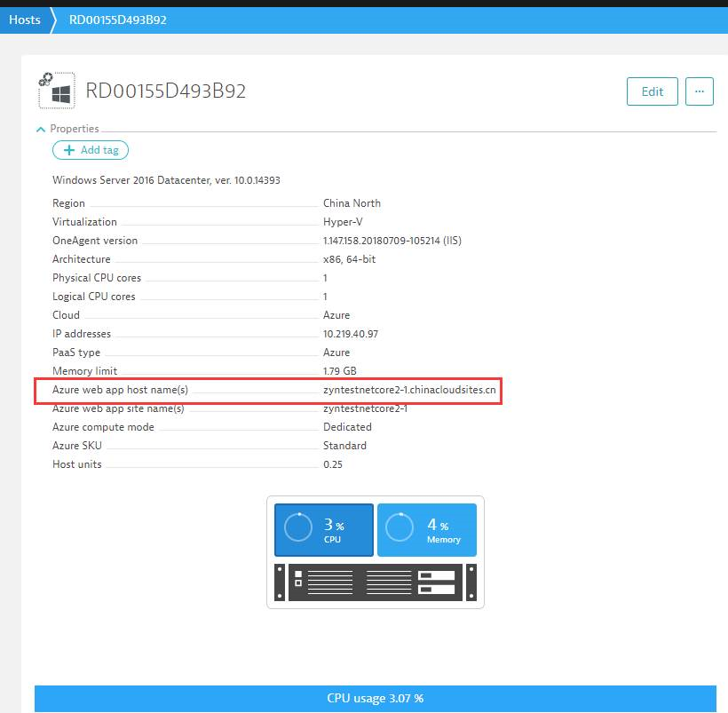Open the ellipsis more-actions menu

(700, 91)
